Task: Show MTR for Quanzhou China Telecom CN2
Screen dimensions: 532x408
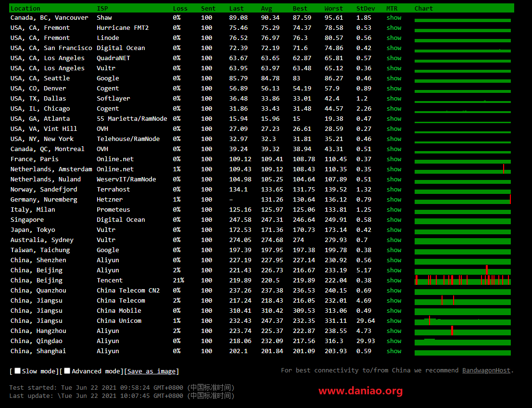Action: (394, 290)
